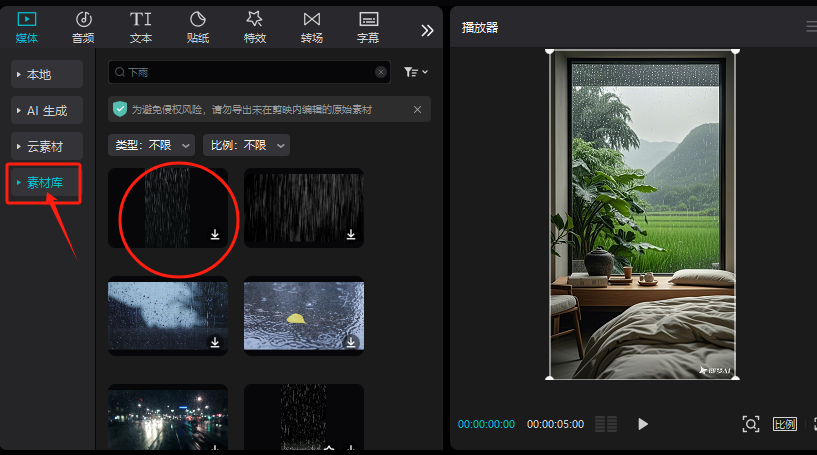This screenshot has width=817, height=455.
Task: Click the zoom-to-fit preview icon
Action: click(751, 424)
